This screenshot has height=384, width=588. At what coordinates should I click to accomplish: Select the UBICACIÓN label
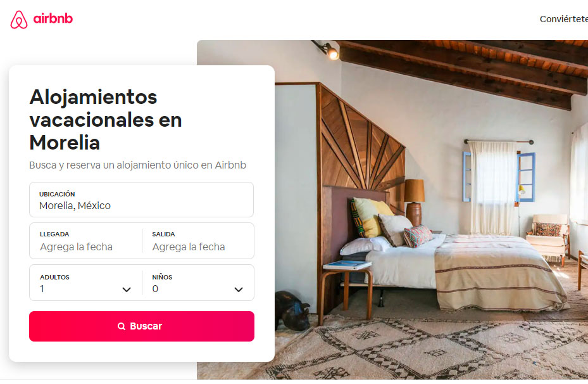[x=57, y=194]
